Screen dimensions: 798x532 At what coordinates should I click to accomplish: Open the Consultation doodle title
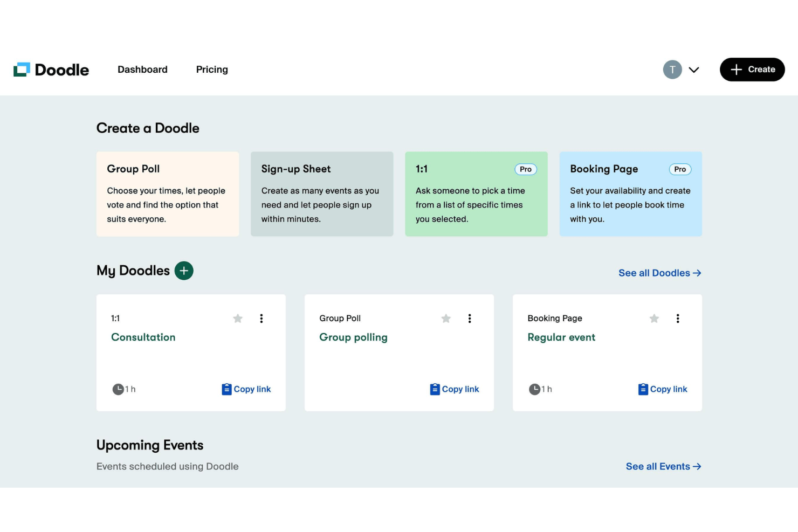[x=143, y=337]
